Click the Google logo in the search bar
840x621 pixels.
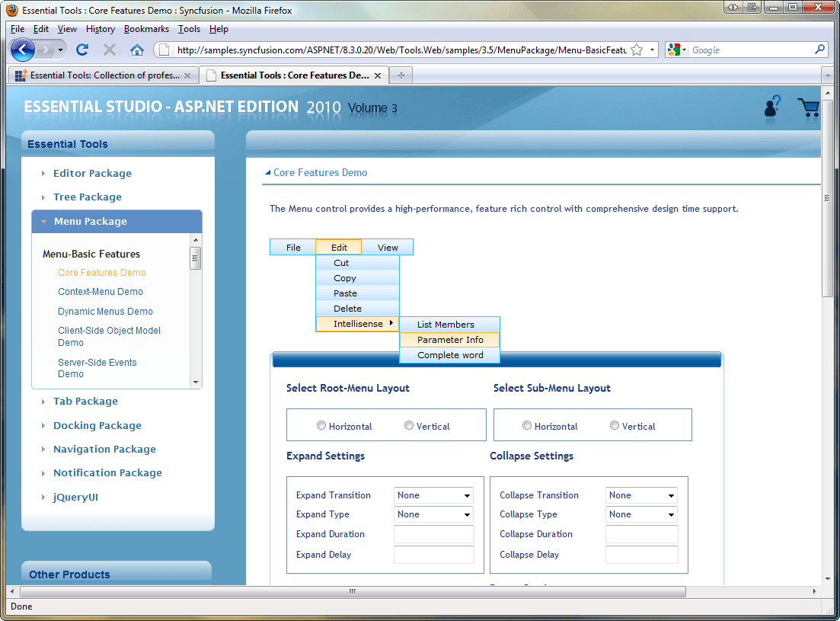pyautogui.click(x=675, y=49)
